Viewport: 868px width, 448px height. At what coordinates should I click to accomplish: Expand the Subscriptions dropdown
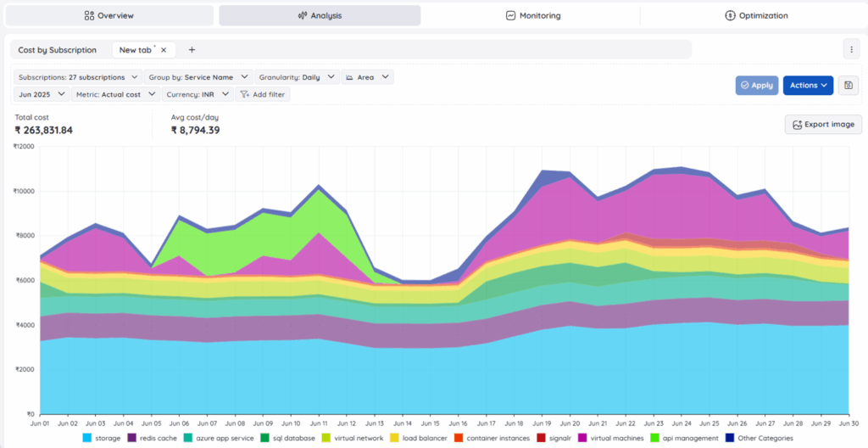point(77,77)
